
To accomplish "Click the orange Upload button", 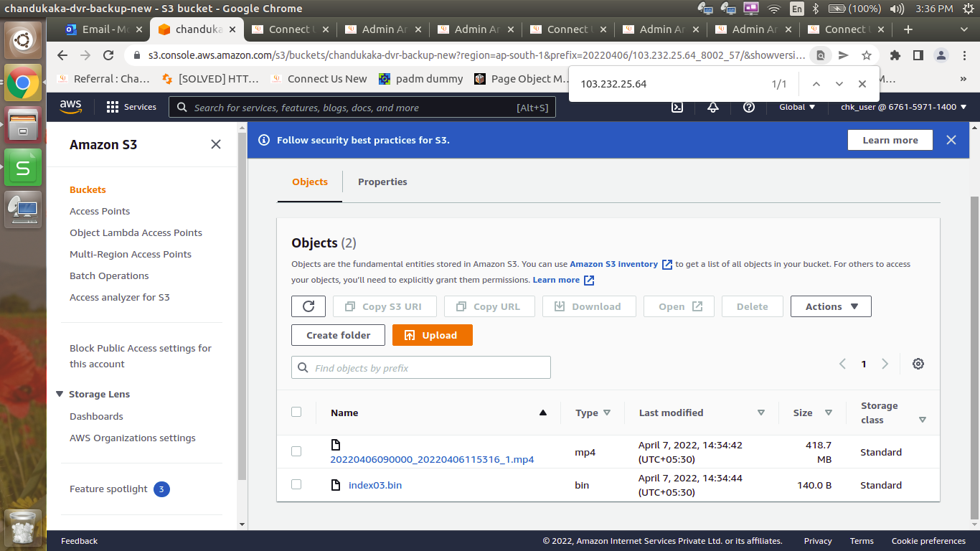I will pos(433,335).
